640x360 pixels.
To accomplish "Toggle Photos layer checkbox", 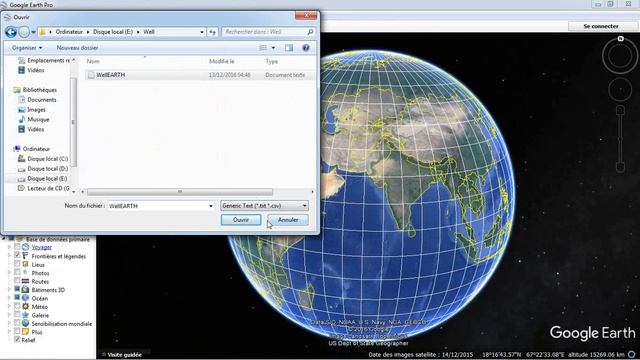I will (17, 273).
